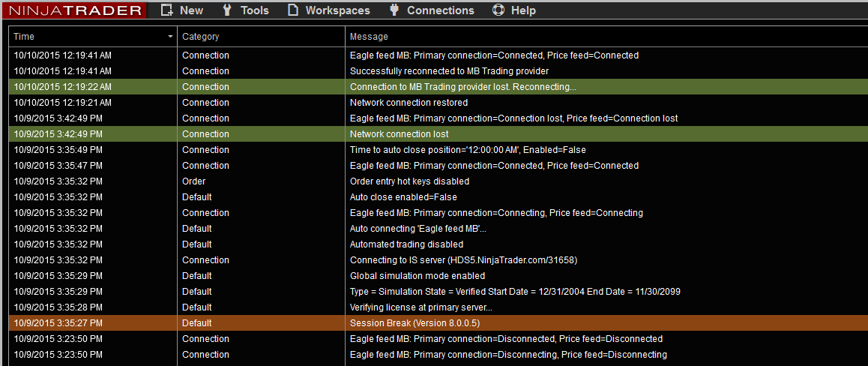This screenshot has height=366, width=868.
Task: Select 'Connection to MB Trading provider lost' row
Action: [438, 87]
